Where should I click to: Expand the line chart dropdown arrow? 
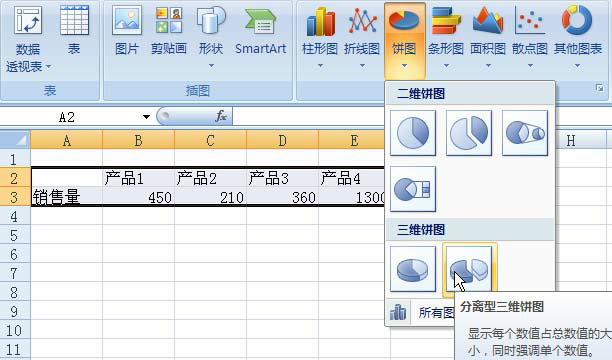(362, 66)
